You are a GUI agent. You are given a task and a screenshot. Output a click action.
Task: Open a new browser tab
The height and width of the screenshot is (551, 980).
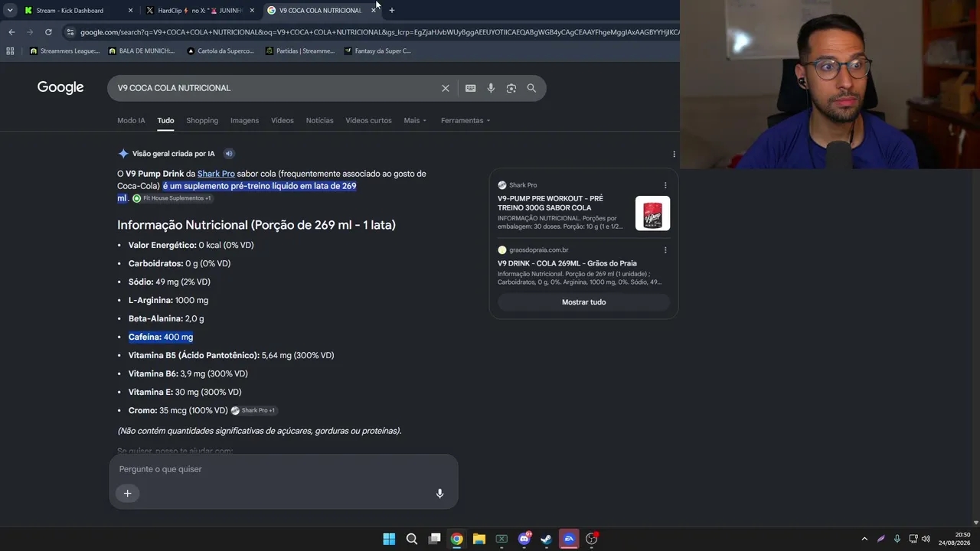[392, 11]
